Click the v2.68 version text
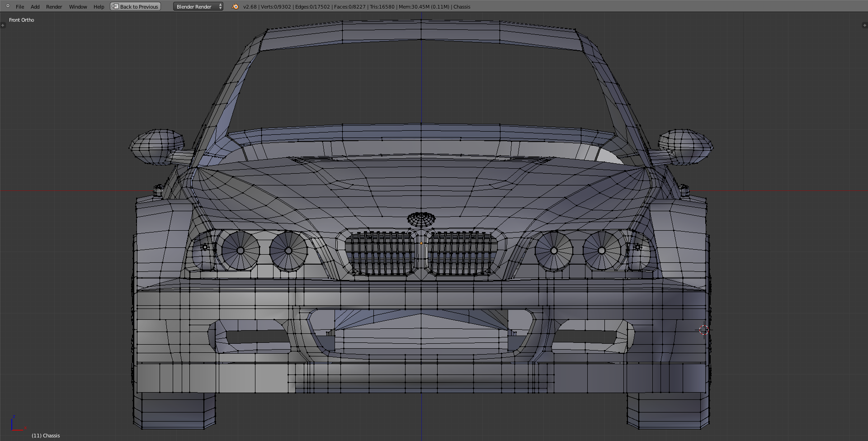This screenshot has width=868, height=441. (x=250, y=7)
